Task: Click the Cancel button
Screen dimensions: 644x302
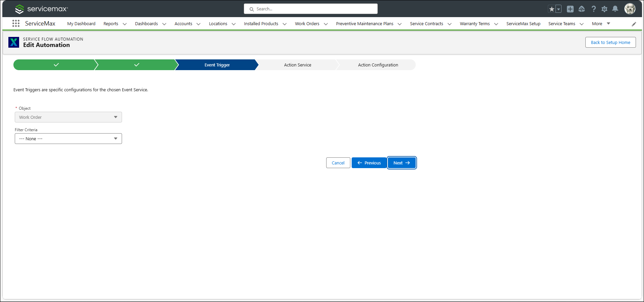Action: coord(338,163)
